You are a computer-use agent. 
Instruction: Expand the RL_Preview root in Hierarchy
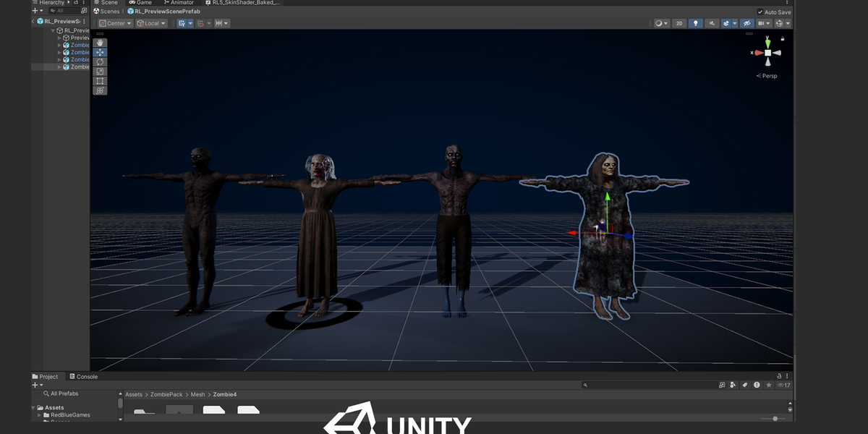(53, 30)
